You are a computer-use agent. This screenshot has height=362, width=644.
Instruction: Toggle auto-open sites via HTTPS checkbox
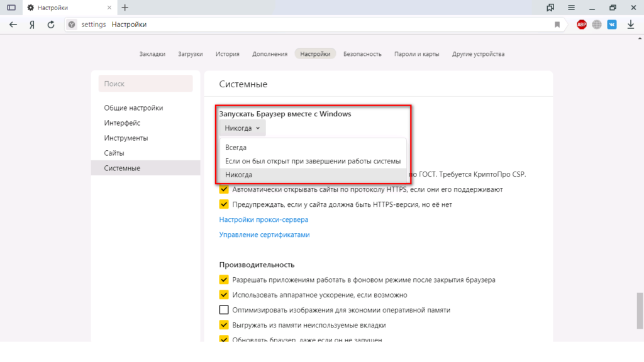click(224, 190)
